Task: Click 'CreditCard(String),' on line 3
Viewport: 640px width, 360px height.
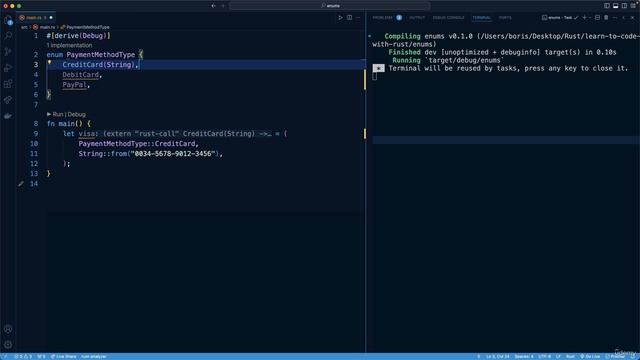Action: [101, 64]
